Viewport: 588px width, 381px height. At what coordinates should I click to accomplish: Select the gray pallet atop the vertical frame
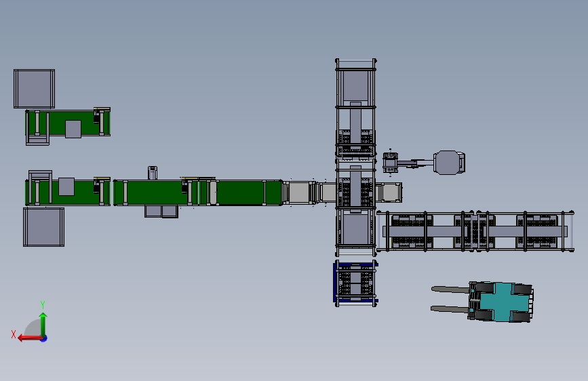point(355,86)
